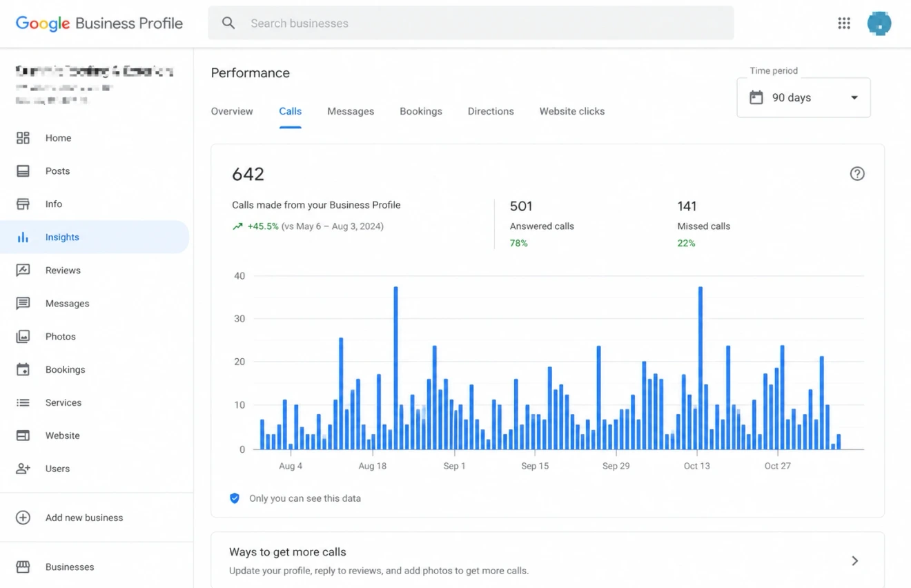Open the Info storefront icon

(23, 204)
